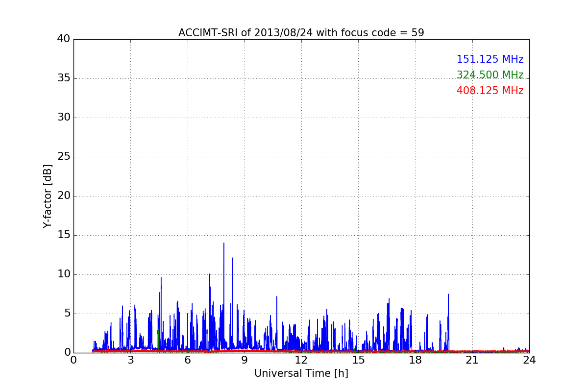Image resolution: width=588 pixels, height=392 pixels.
Task: Click the y-axis tick label '5'
Action: pos(67,314)
